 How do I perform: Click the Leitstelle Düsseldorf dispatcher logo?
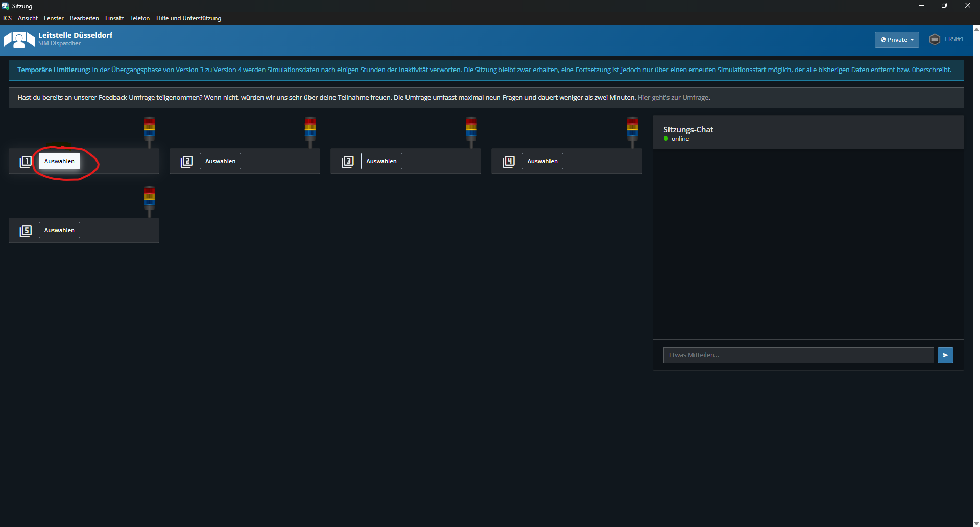coord(19,39)
